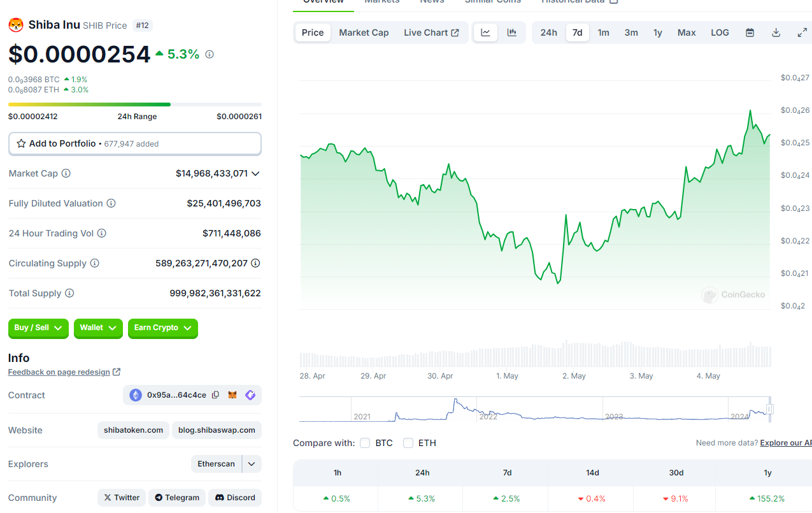Viewport: 812px width, 513px height.
Task: Click the 2022 area in chart navigator
Action: 488,416
